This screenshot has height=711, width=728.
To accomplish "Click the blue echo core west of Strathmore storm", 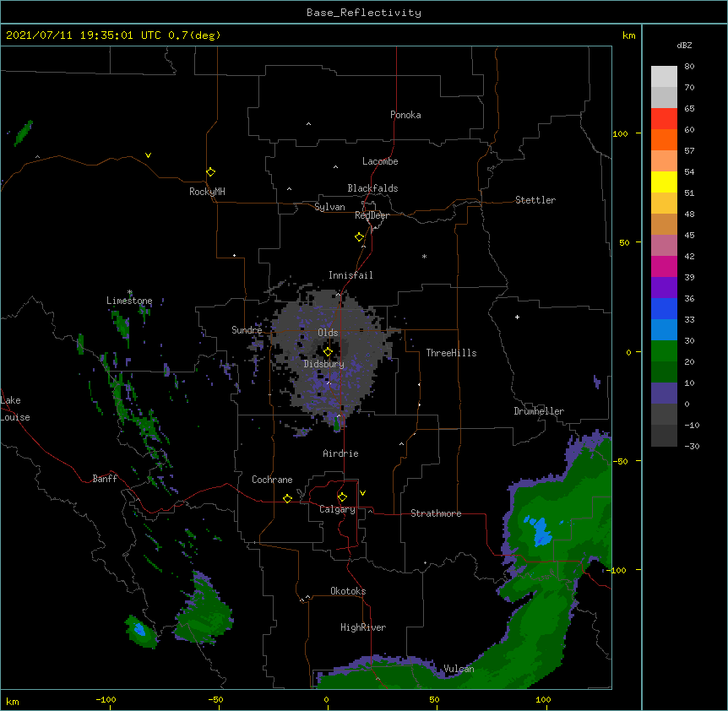I will tap(540, 530).
